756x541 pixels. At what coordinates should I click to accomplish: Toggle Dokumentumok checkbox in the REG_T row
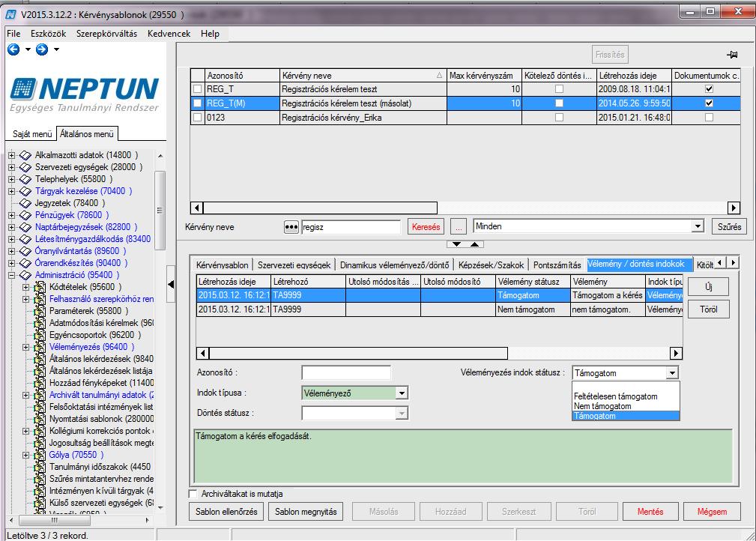point(709,89)
